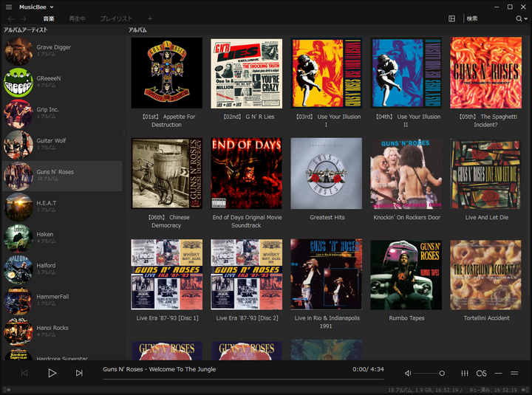Open Chinese Democracy album cover

coord(166,174)
